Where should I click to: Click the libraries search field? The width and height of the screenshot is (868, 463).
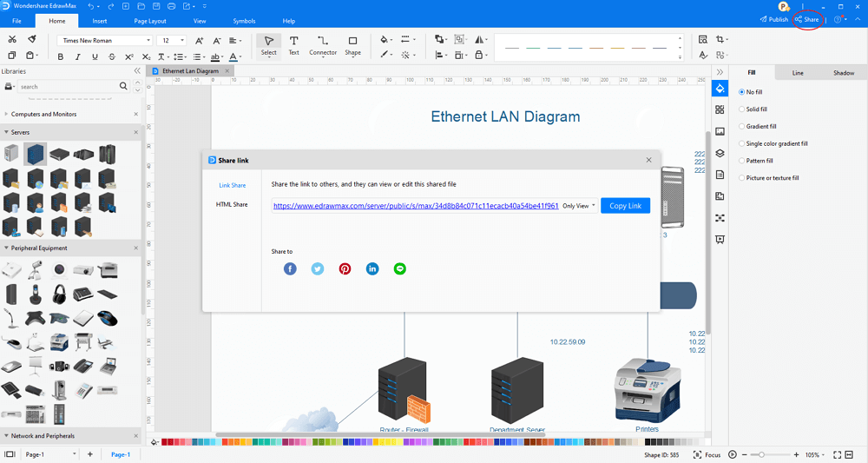68,86
